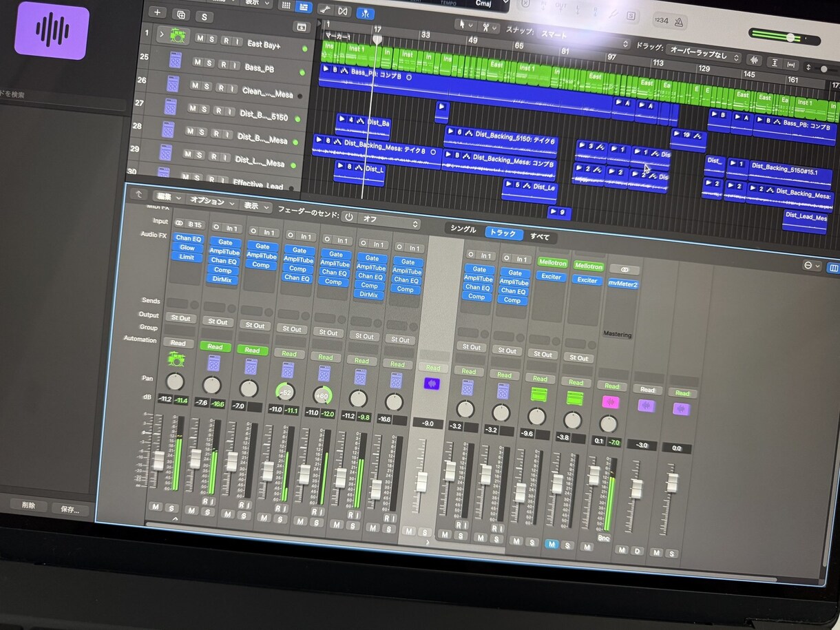Image resolution: width=840 pixels, height=630 pixels.
Task: Open the ドラッグ オーバーラップなし dropdown
Action: coord(702,54)
